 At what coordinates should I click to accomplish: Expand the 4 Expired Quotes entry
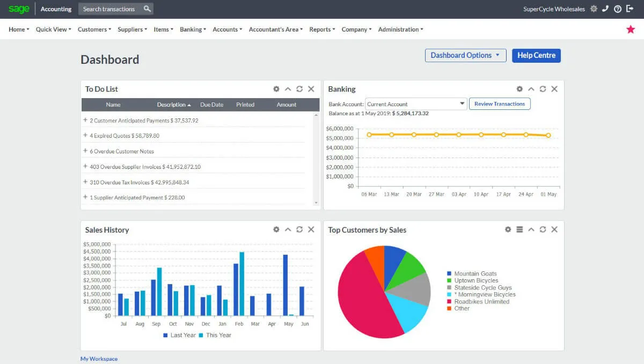point(85,136)
